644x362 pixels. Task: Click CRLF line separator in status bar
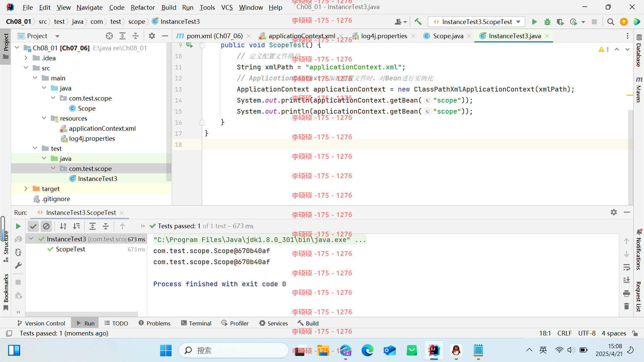pos(564,333)
